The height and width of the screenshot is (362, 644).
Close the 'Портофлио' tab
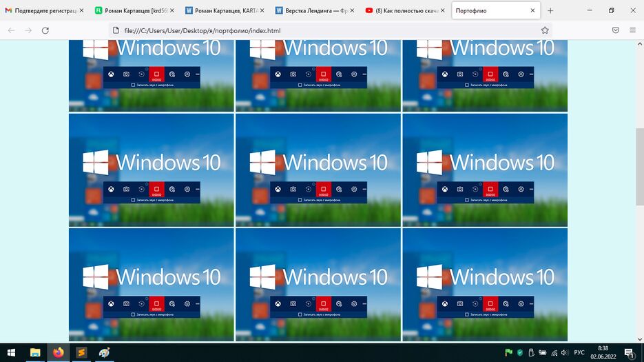[532, 11]
